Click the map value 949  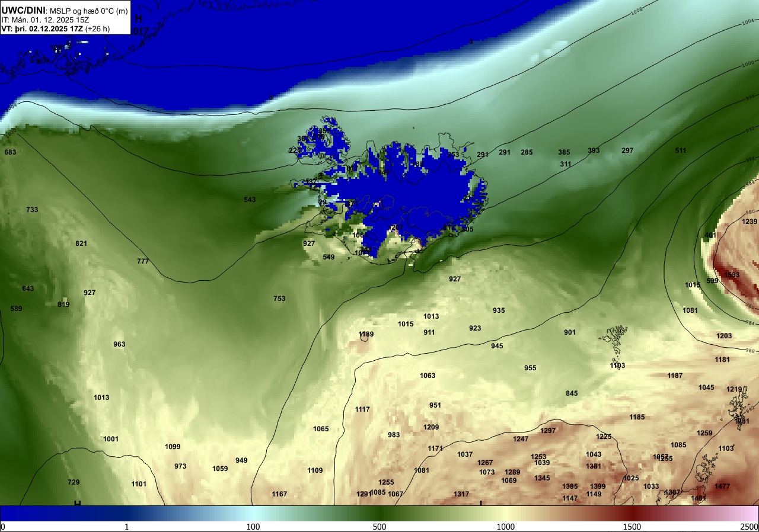pos(241,460)
